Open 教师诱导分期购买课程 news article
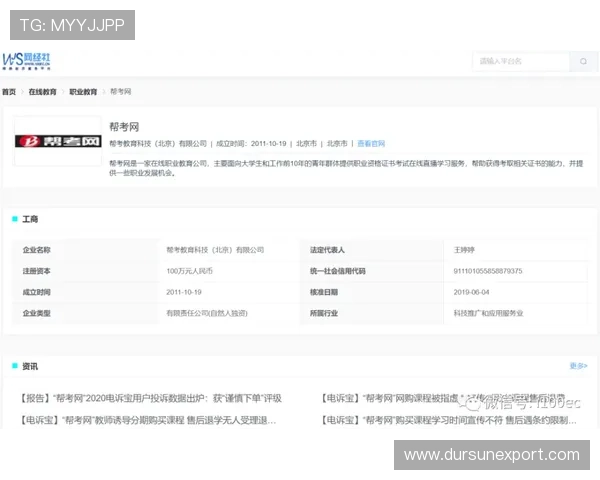The width and height of the screenshot is (600, 480). [148, 420]
